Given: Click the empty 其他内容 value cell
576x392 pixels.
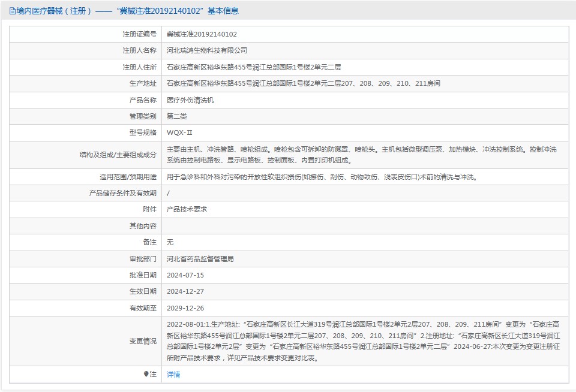Looking at the screenshot, I should [365, 226].
